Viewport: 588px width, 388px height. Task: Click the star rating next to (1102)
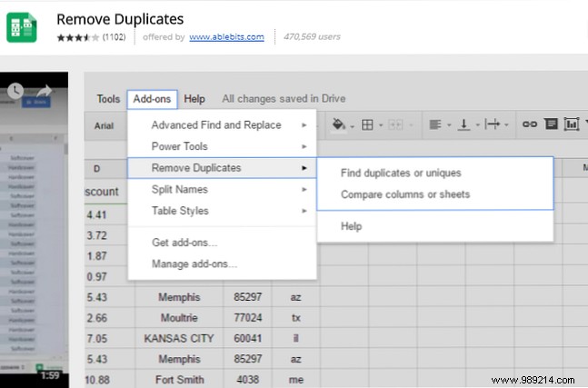(78, 37)
